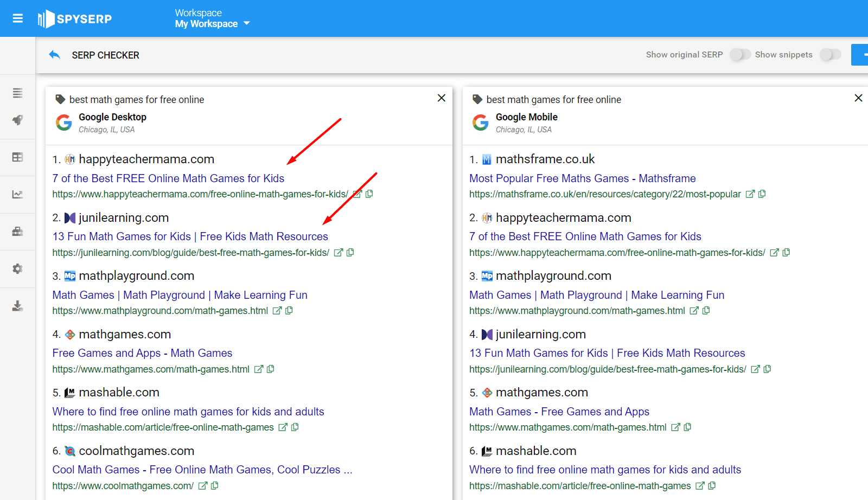Click the download icon in sidebar
The image size is (868, 500).
click(18, 306)
